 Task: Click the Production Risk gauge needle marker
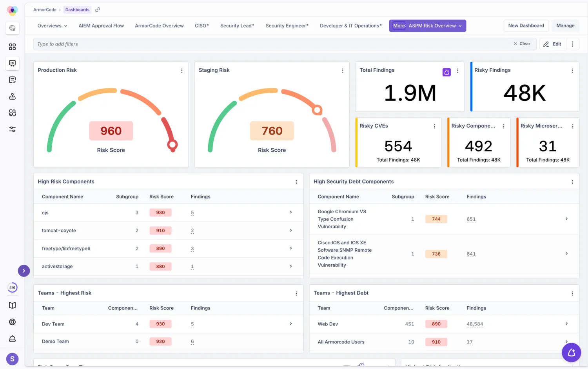pyautogui.click(x=172, y=145)
